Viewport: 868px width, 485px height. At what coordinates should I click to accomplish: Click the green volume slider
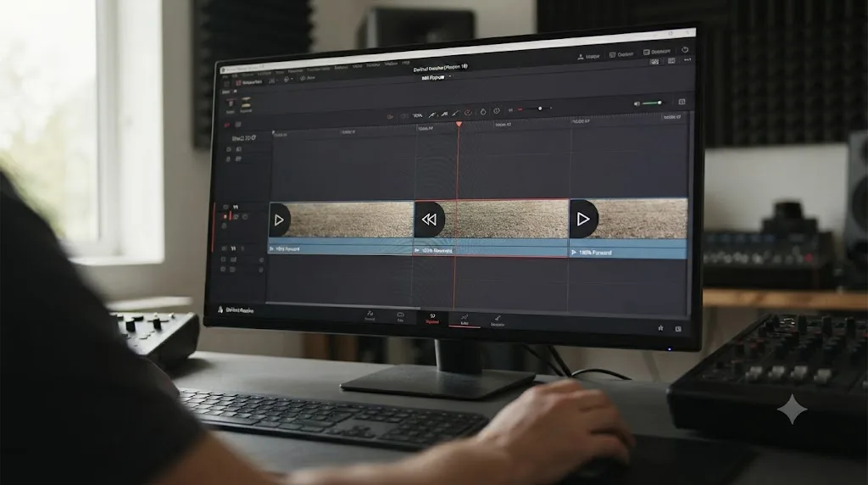[652, 103]
